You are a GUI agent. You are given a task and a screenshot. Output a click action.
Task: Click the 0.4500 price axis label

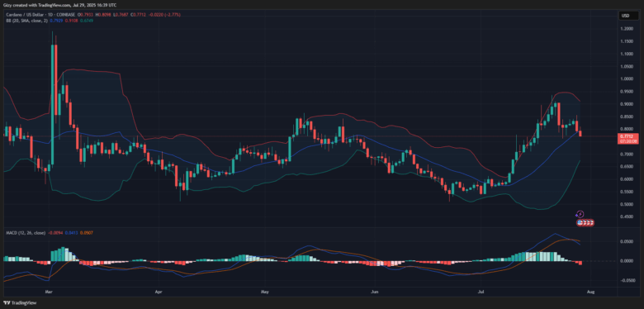[627, 217]
